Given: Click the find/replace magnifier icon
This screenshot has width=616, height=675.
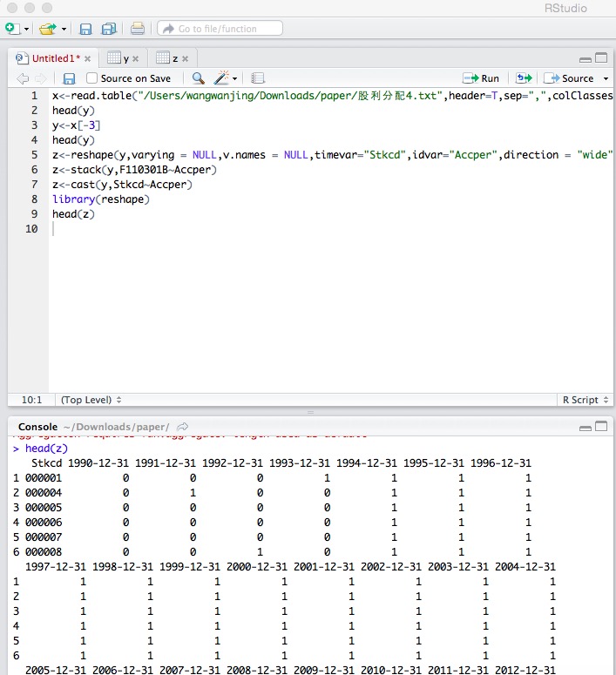Looking at the screenshot, I should click(x=199, y=78).
